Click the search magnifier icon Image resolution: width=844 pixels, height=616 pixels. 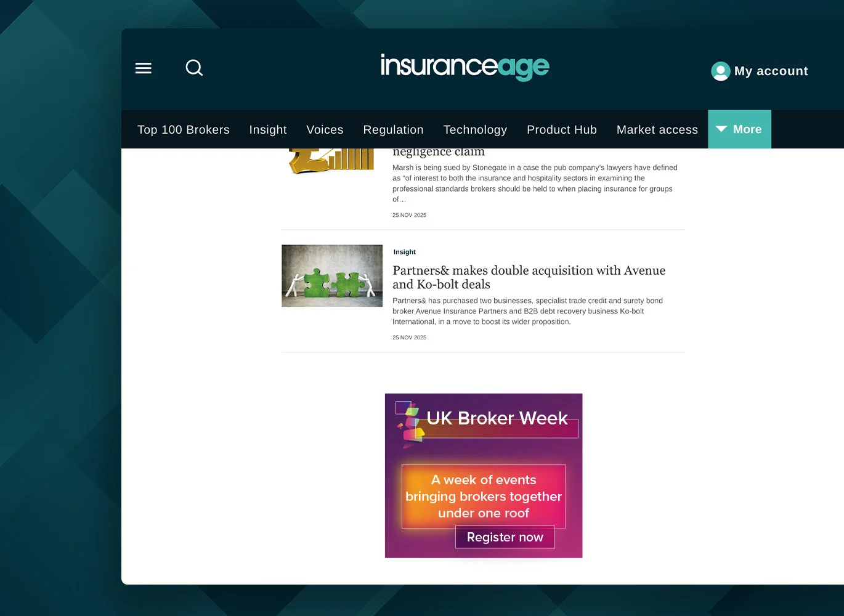(x=194, y=68)
